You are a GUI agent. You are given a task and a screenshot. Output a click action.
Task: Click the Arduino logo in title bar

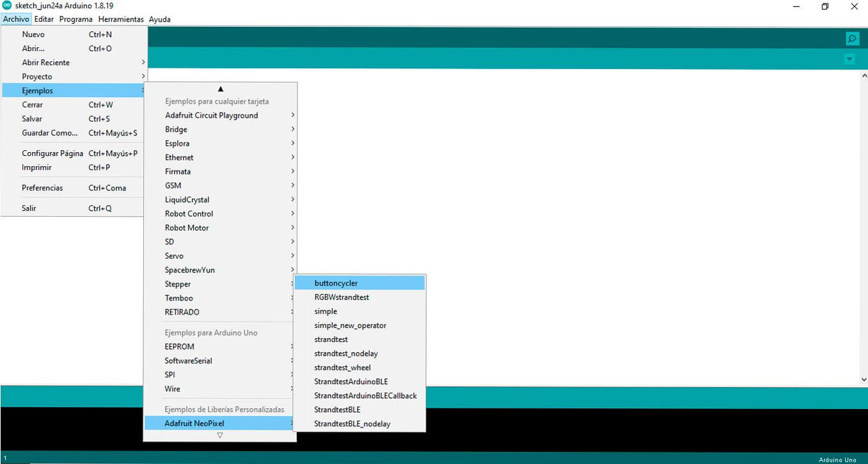click(7, 6)
